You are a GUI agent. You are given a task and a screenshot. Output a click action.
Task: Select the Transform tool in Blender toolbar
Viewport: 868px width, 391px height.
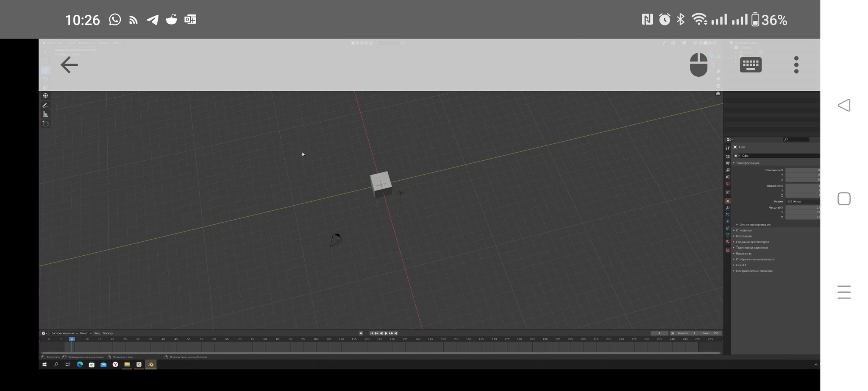click(x=45, y=95)
